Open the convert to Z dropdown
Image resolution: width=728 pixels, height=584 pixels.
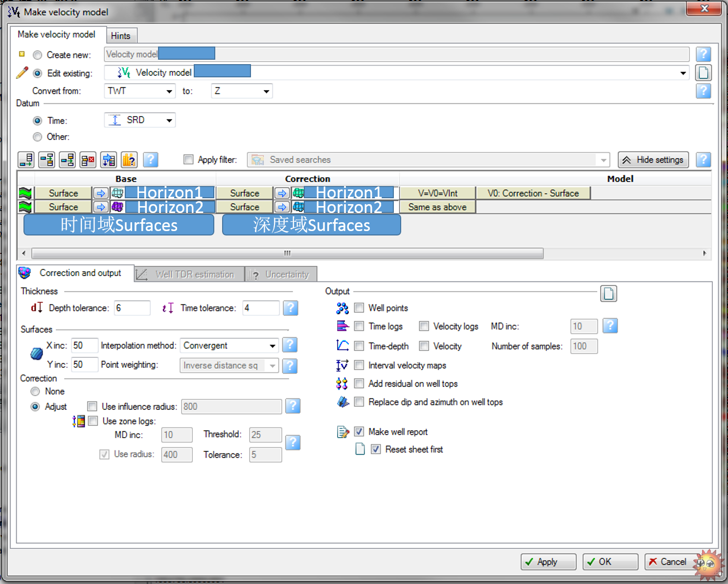pos(267,91)
